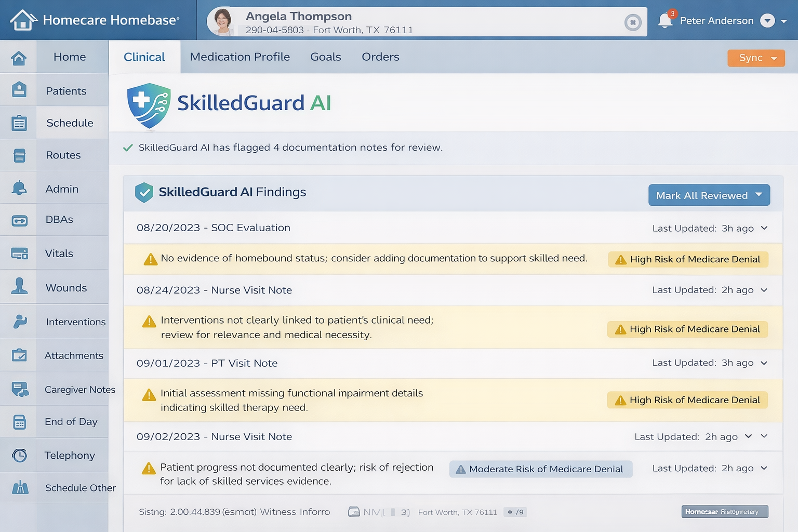Switch to the Clinical tab

(x=144, y=57)
